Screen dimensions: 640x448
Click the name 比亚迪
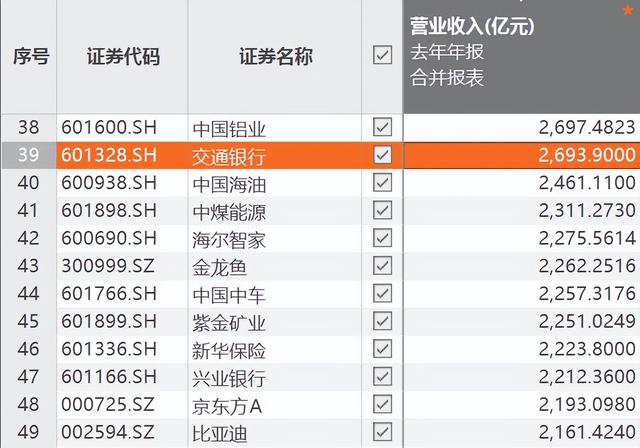[x=220, y=435]
